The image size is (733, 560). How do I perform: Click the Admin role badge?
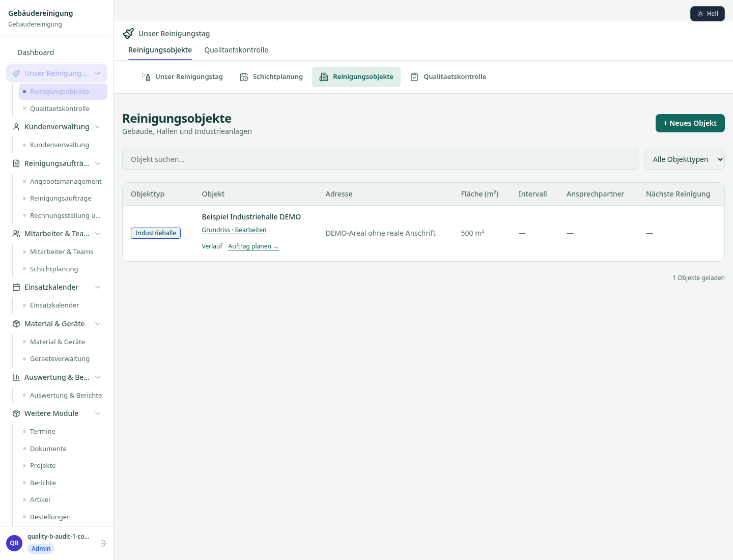41,549
